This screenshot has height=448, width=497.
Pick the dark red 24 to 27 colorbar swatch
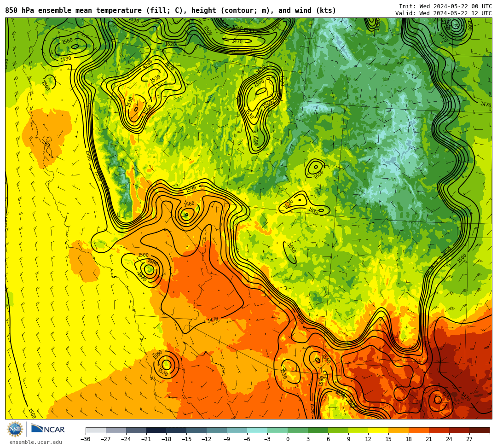point(460,430)
